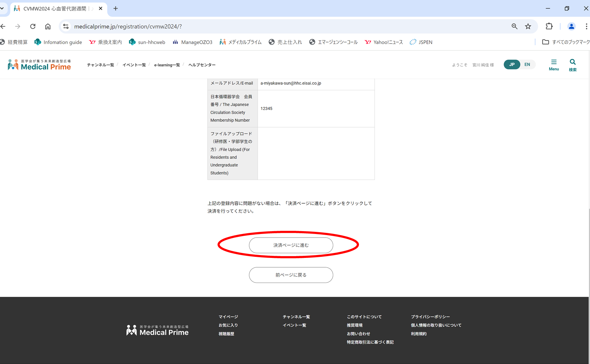Open the browser extensions puzzle icon
The image size is (590, 364).
coord(549,26)
